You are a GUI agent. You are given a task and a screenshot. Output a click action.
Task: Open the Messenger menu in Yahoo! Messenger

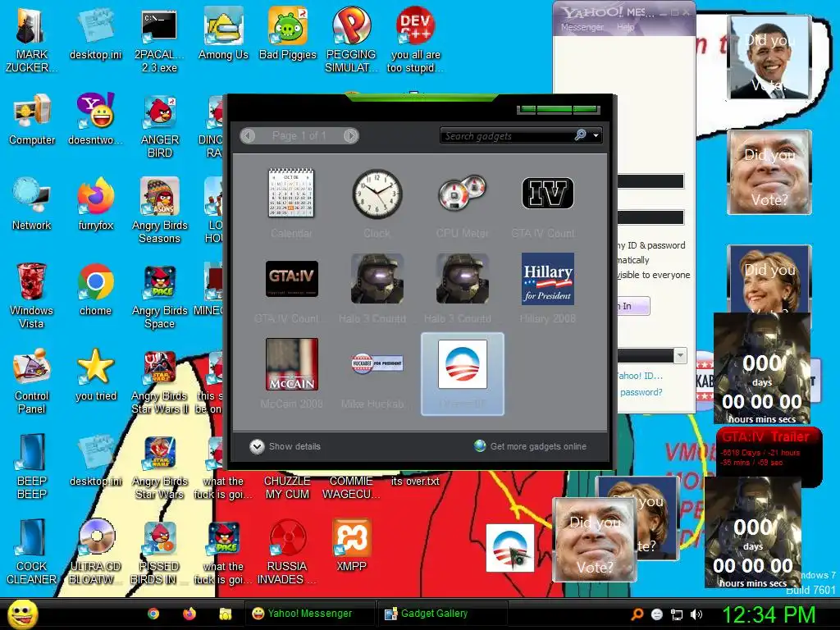click(582, 27)
